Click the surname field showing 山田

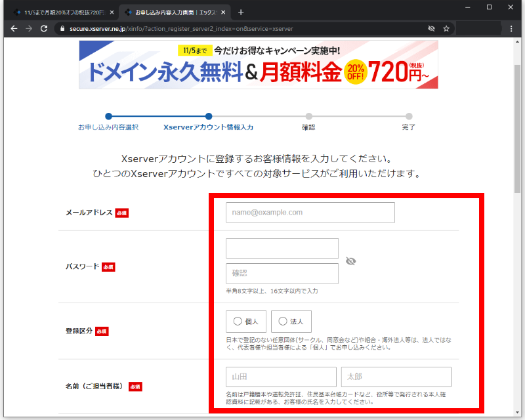pos(282,377)
